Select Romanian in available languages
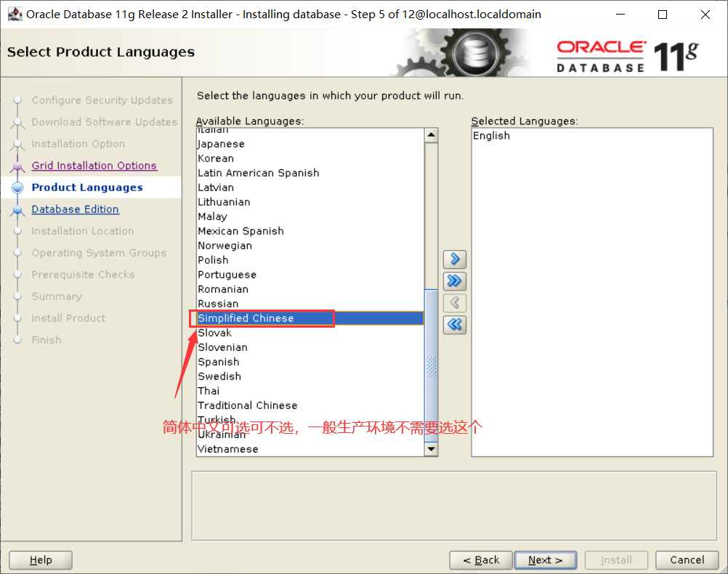The width and height of the screenshot is (728, 574). click(x=310, y=289)
